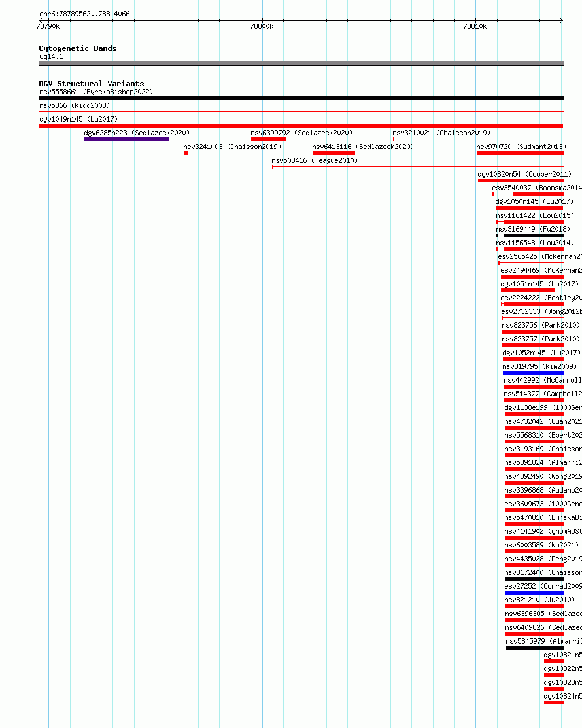
Task: Open nsv514377 Campbell variant
Action: [543, 394]
